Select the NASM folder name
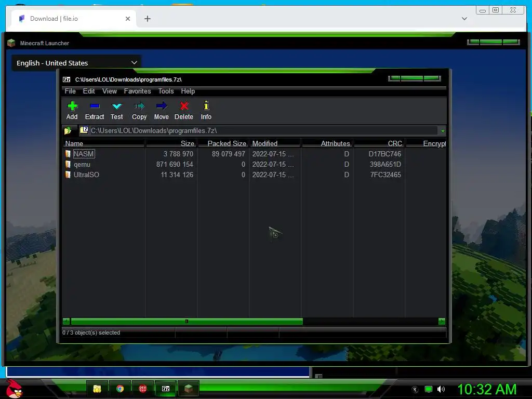Screen dimensions: 532x399 (84, 154)
